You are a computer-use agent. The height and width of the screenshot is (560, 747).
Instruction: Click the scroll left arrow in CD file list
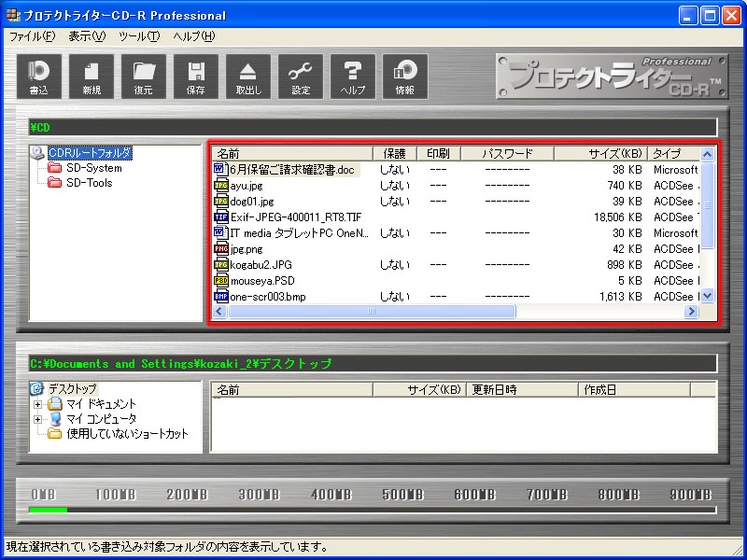(x=219, y=312)
